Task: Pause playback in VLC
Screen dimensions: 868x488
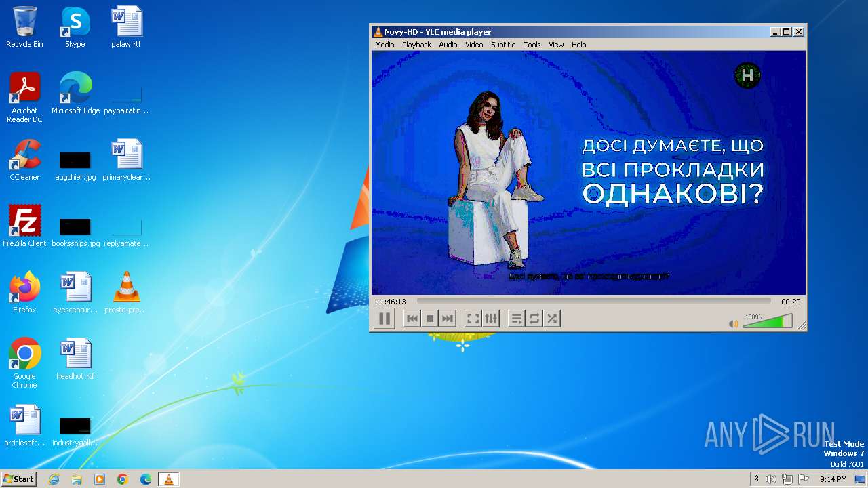Action: pyautogui.click(x=384, y=319)
